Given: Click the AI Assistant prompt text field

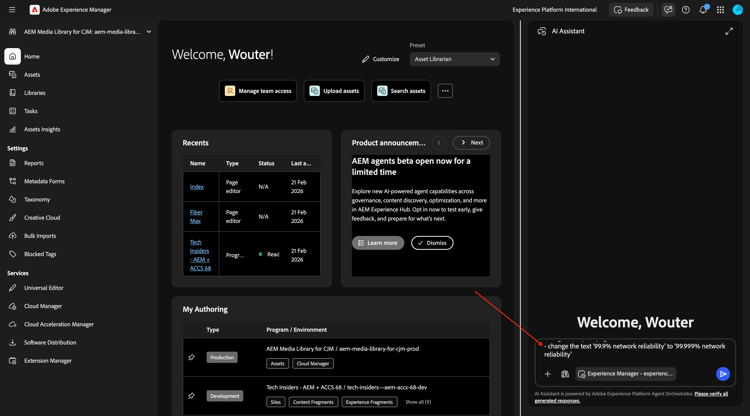Looking at the screenshot, I should [635, 350].
